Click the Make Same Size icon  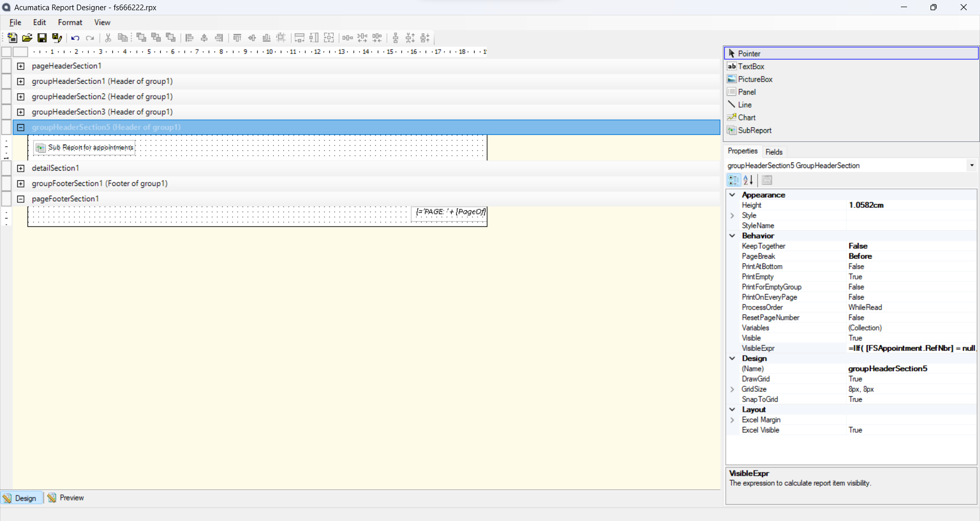pyautogui.click(x=329, y=38)
